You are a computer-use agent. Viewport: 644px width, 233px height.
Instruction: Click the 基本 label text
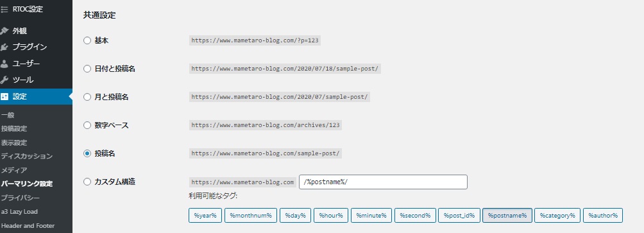[101, 40]
